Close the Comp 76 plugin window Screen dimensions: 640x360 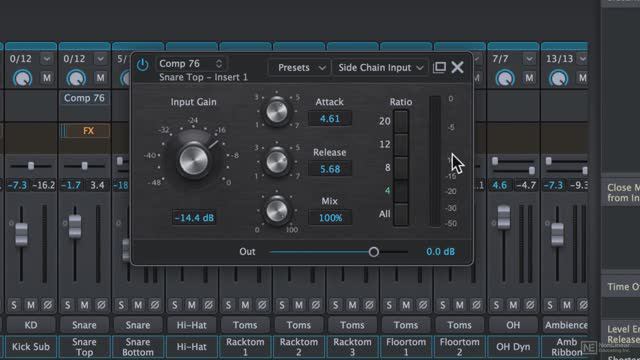click(x=458, y=67)
